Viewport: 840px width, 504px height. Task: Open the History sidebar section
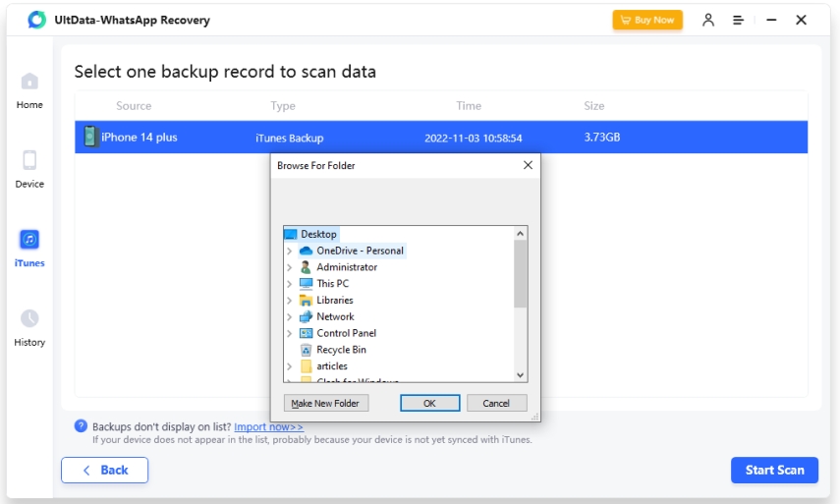[29, 328]
